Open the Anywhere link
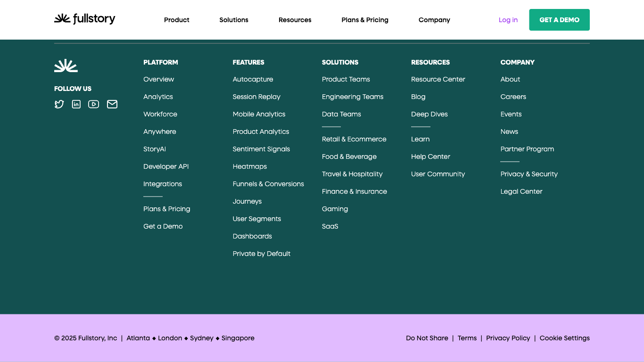The width and height of the screenshot is (644, 362). 160,132
